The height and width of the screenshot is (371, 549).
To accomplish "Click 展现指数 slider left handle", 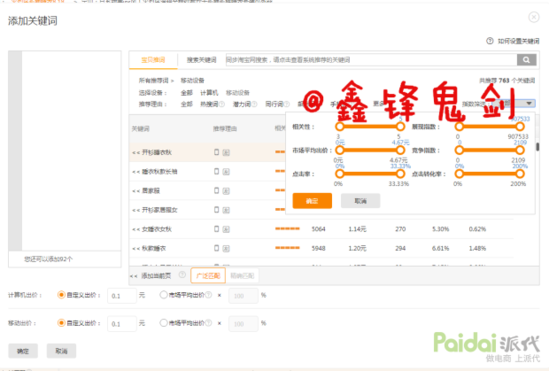I will [x=459, y=126].
